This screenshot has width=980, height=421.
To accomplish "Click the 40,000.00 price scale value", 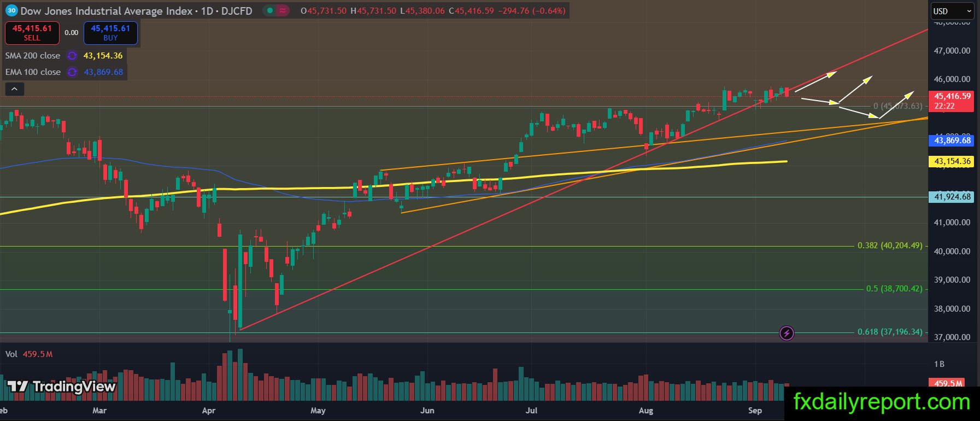I will [952, 252].
